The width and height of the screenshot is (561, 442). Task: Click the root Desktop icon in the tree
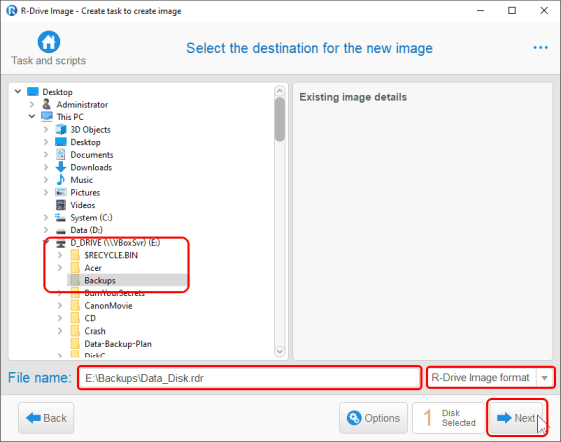pyautogui.click(x=33, y=92)
